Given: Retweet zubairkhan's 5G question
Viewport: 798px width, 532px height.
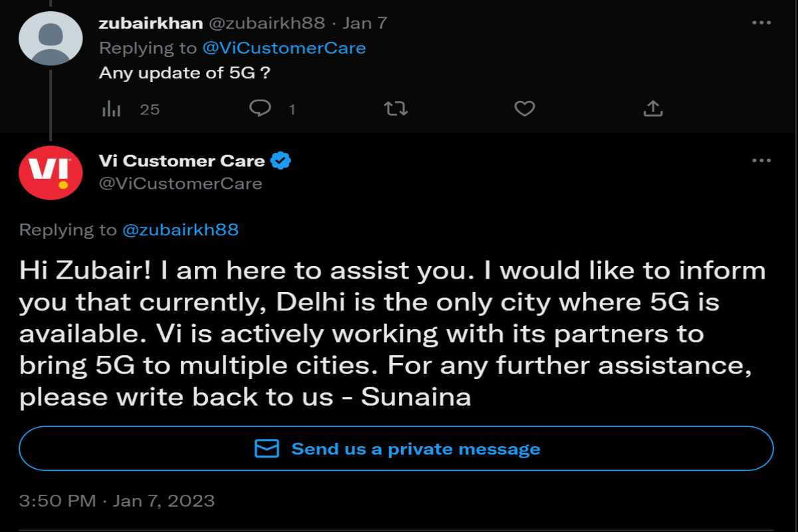Looking at the screenshot, I should click(396, 109).
